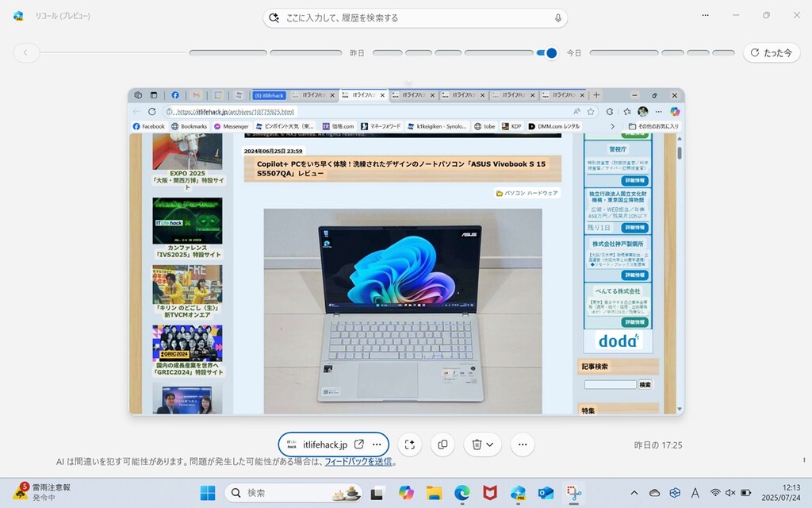Screen dimensions: 812x508
Task: Click the muted speaker volume icon
Action: point(730,492)
